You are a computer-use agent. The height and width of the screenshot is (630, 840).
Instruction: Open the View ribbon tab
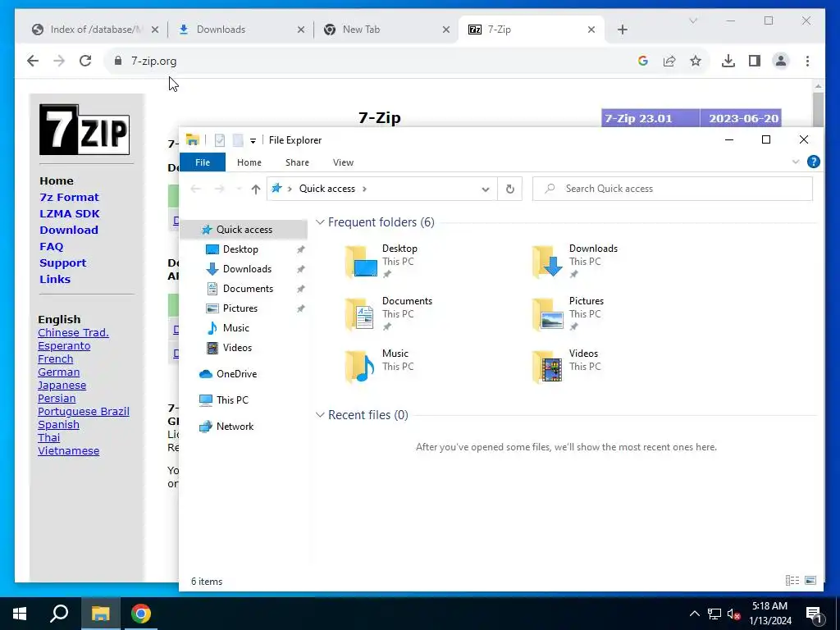pos(343,162)
